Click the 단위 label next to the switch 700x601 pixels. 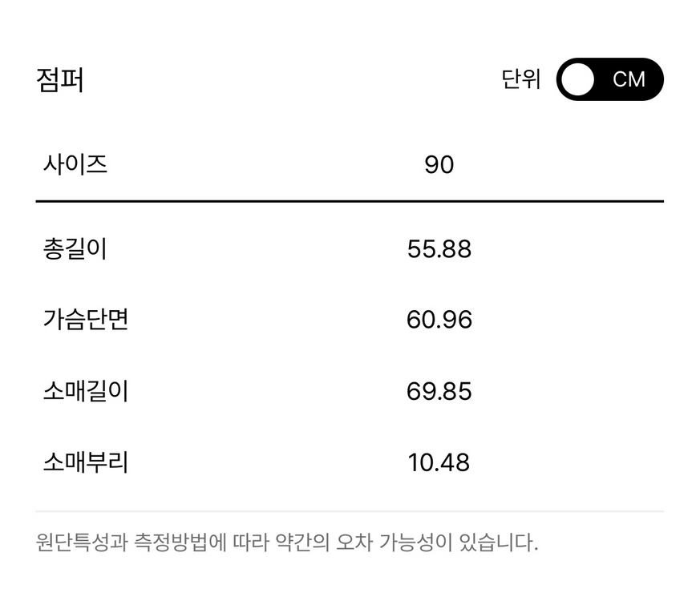(x=522, y=79)
